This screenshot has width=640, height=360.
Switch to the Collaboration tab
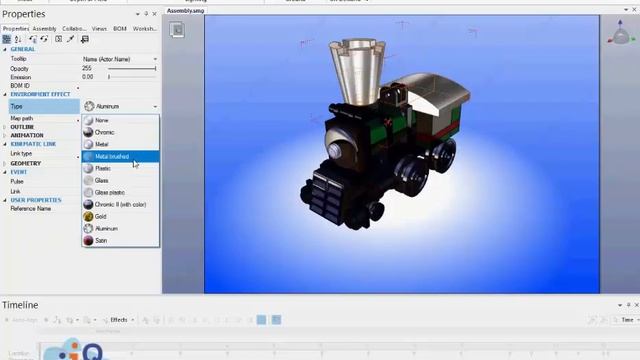74,29
